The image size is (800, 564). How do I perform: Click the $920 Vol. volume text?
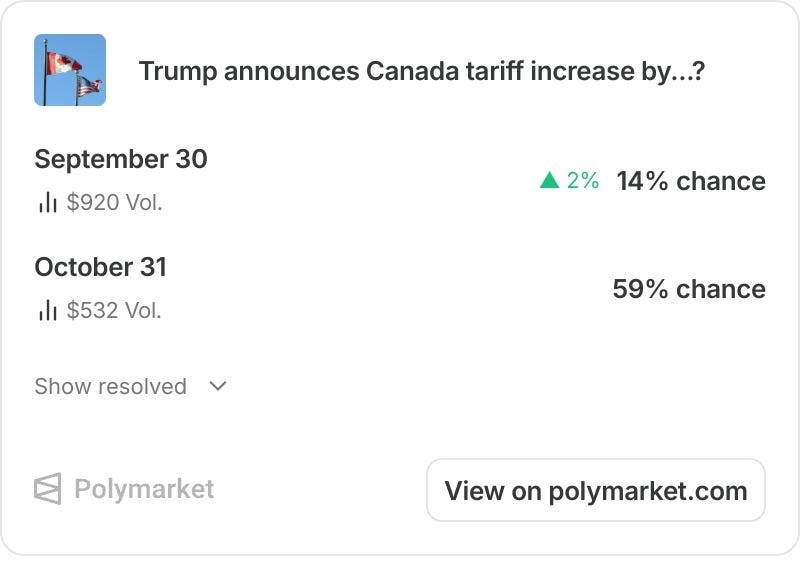[114, 202]
